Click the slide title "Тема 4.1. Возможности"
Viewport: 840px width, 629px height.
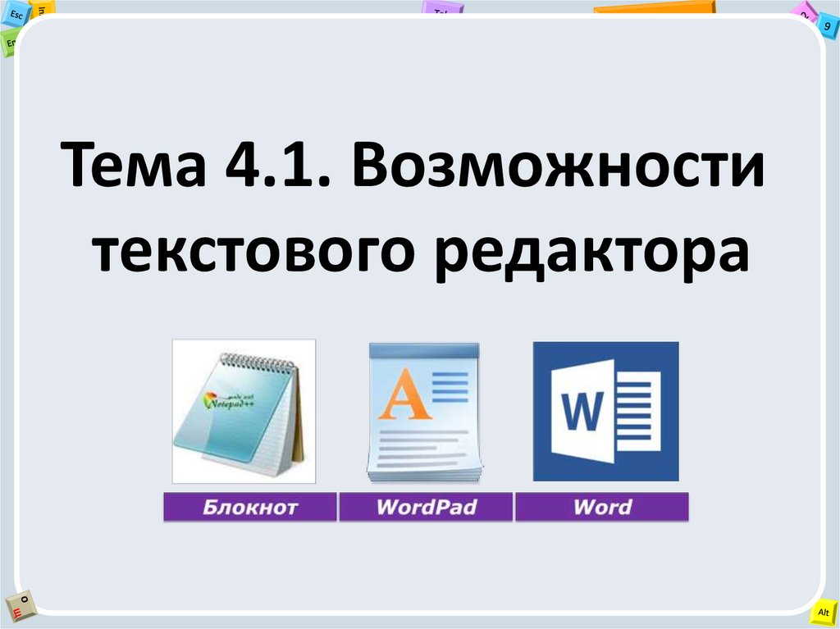click(412, 166)
